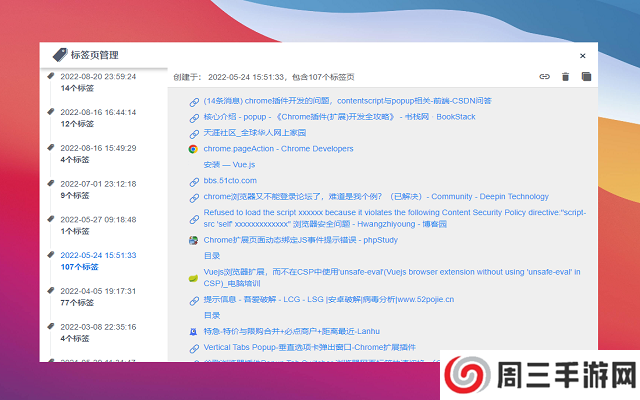The image size is (640, 400).
Task: Click the green favicon beside Vuejs link
Action: [194, 277]
